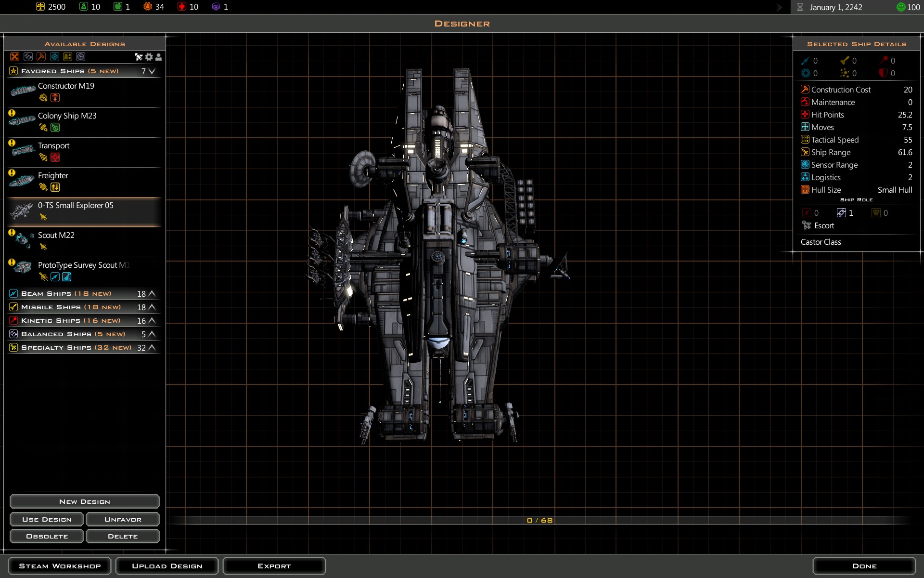Viewport: 924px width, 578px height.
Task: Expand the Specialty Ships category
Action: tap(152, 347)
